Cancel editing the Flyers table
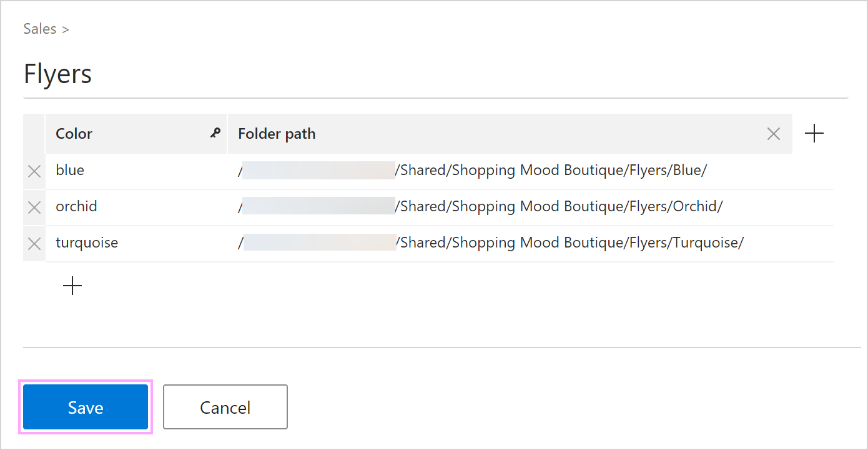 pyautogui.click(x=225, y=407)
